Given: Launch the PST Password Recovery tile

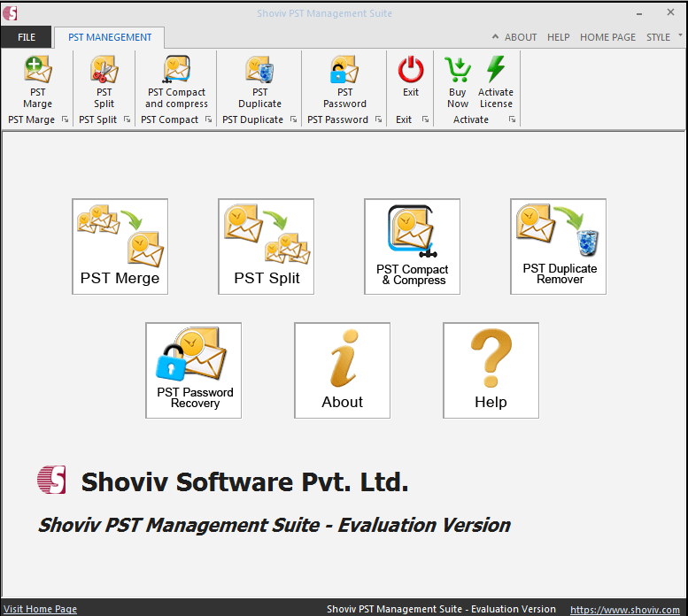Looking at the screenshot, I should [194, 370].
